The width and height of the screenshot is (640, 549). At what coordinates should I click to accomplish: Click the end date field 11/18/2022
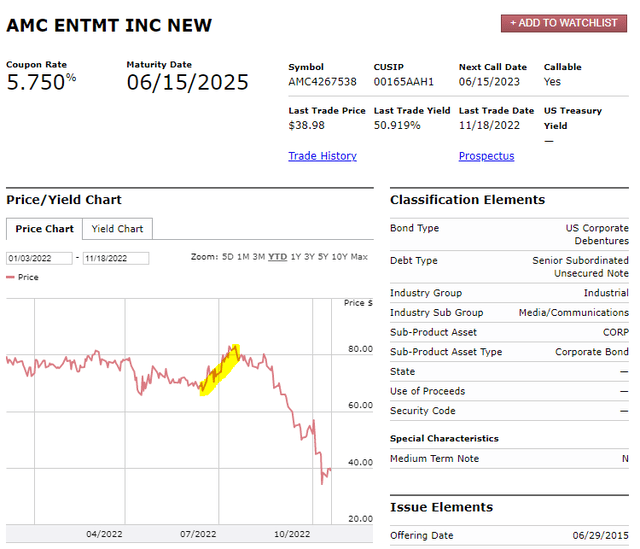116,258
